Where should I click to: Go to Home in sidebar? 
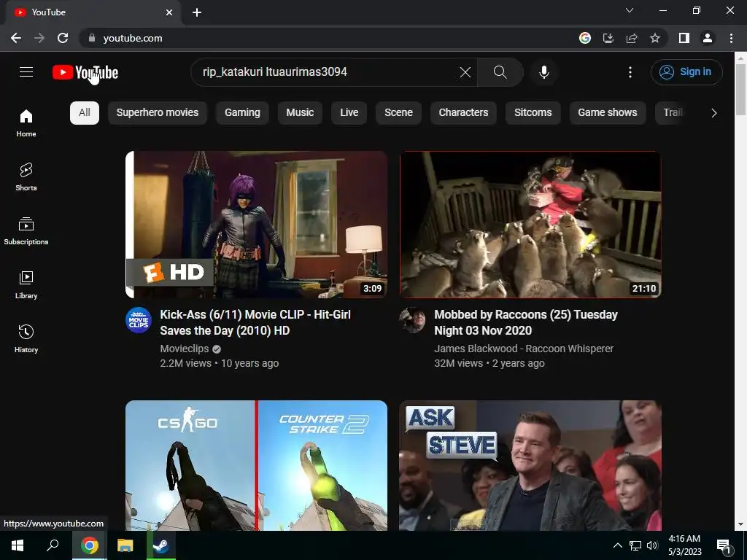tap(26, 122)
